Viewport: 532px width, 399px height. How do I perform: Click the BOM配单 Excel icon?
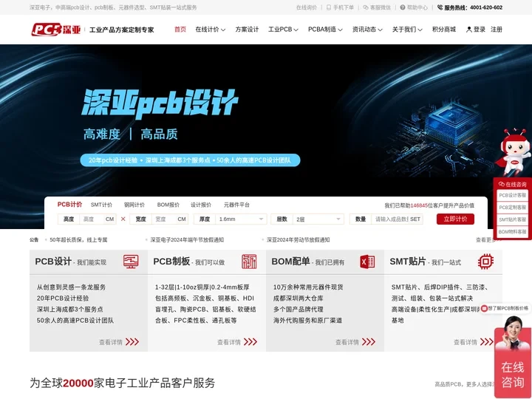tap(367, 262)
